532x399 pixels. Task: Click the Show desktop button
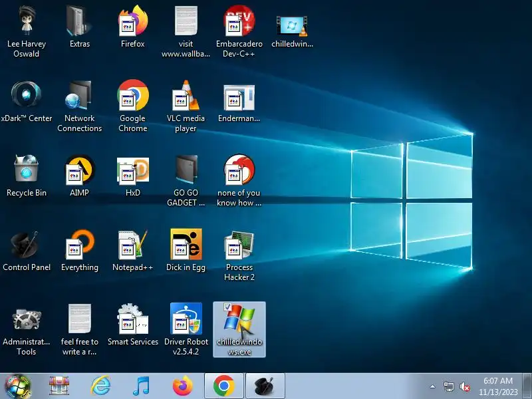[x=527, y=386]
